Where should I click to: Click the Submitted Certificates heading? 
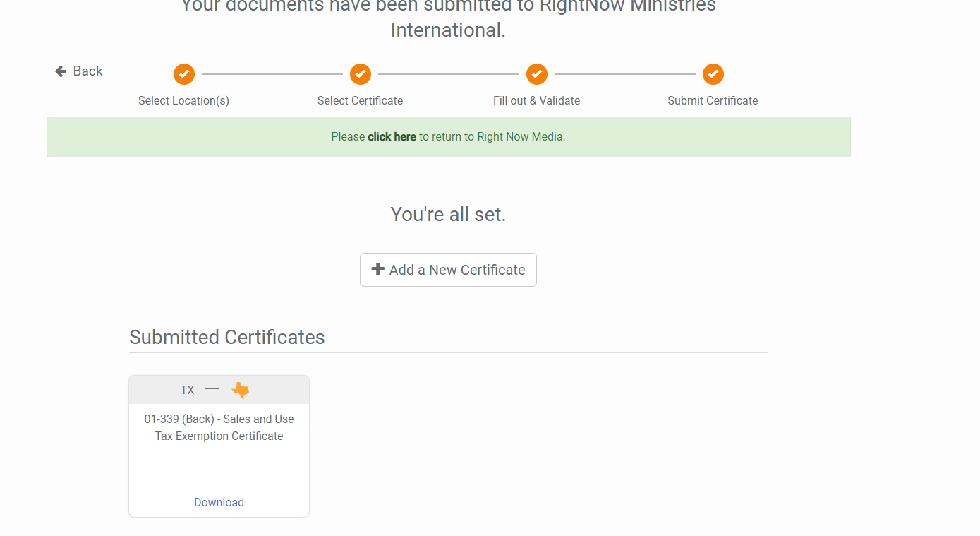(x=226, y=337)
